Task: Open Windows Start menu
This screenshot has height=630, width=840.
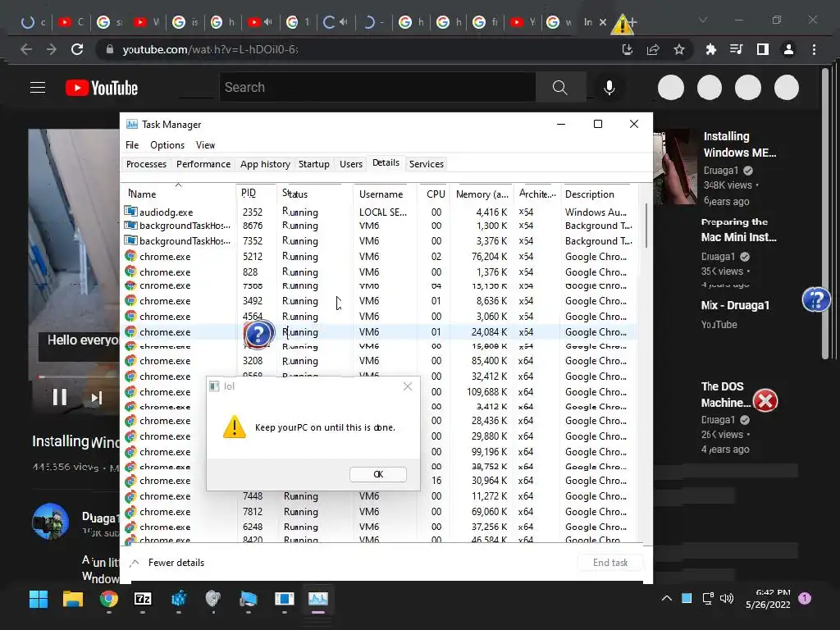Action: pyautogui.click(x=38, y=599)
